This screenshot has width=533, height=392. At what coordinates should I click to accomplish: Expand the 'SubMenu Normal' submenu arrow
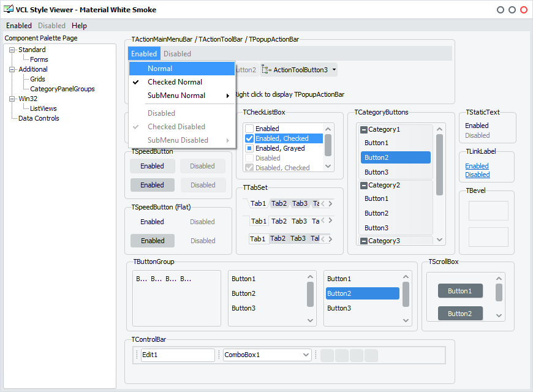point(228,96)
